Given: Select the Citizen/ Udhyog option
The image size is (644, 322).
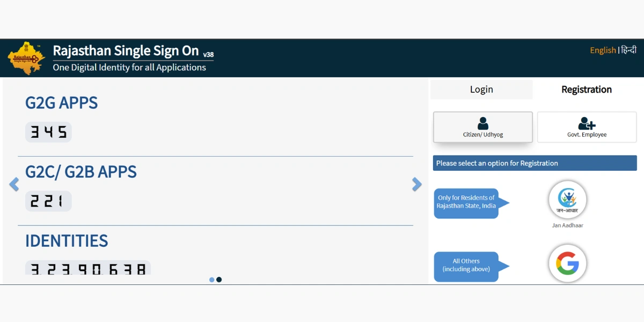Looking at the screenshot, I should point(483,127).
